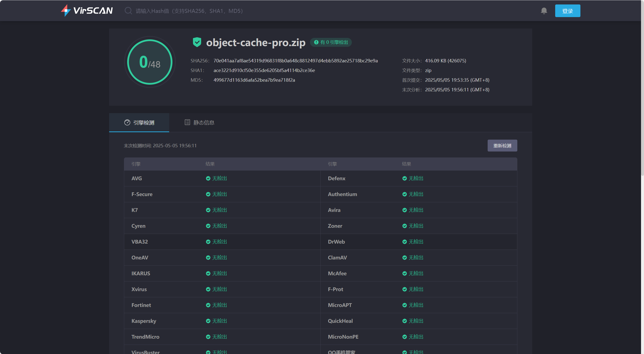Click the MD5 hash value text

254,80
